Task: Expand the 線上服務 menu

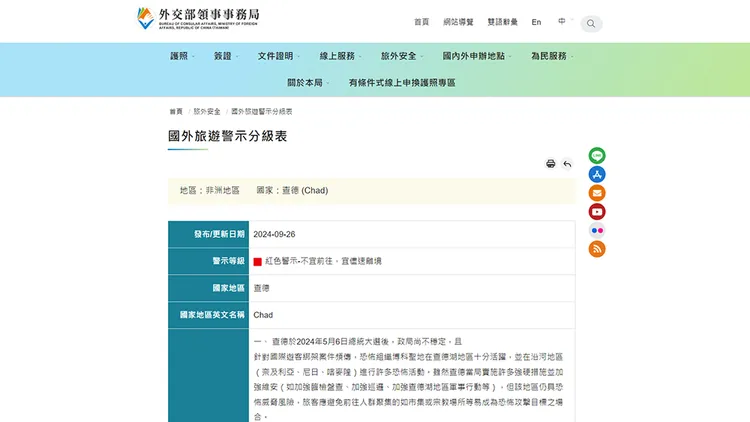Action: [340, 56]
